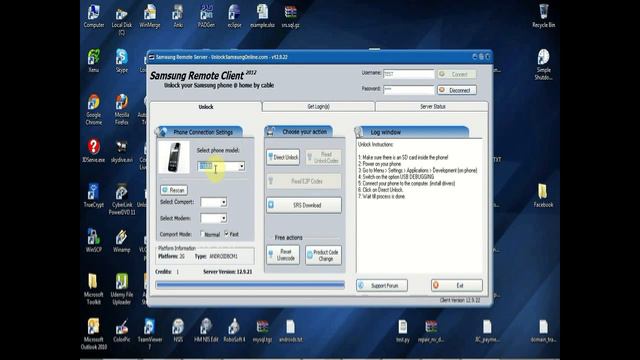
Task: Open the skydive.avi video file
Action: 122,151
